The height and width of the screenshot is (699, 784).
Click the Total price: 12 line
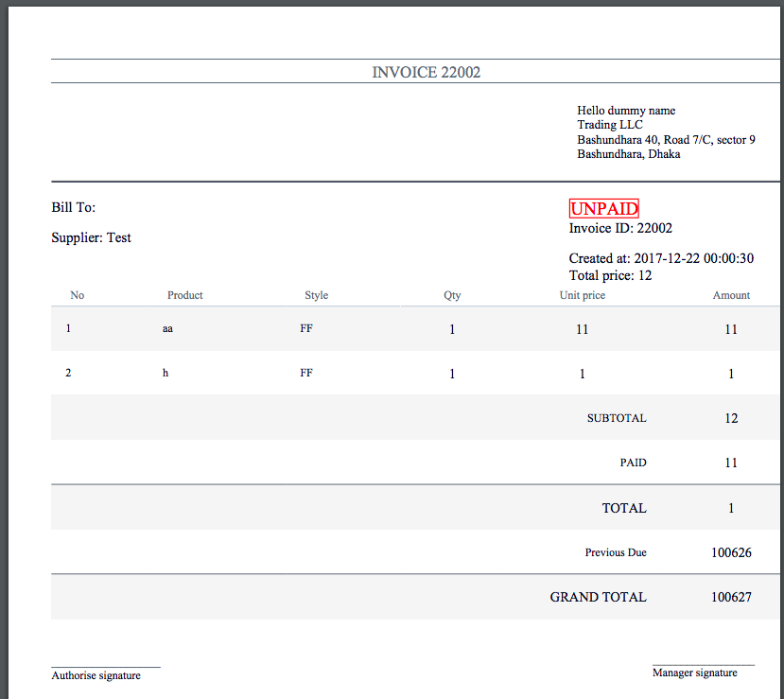(x=610, y=275)
